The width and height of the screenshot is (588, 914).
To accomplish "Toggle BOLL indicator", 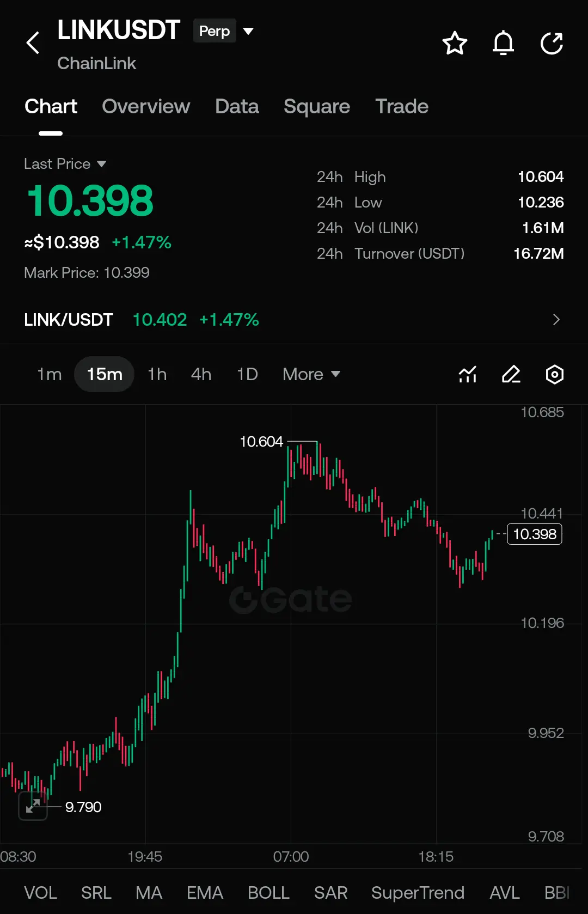I will [268, 893].
